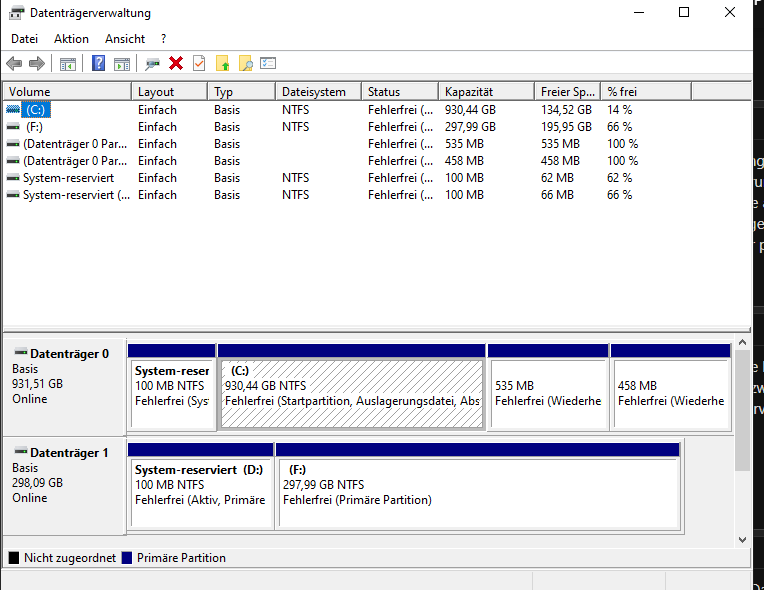Image resolution: width=764 pixels, height=590 pixels.
Task: Click the Datenträger 0 disk icon
Action: 21,352
